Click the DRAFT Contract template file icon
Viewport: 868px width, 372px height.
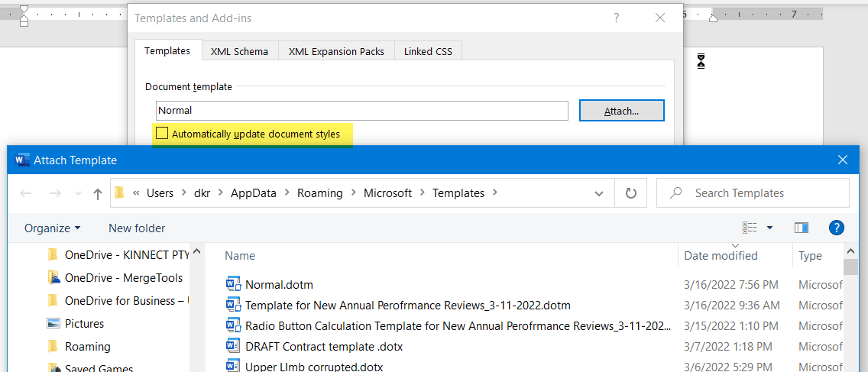232,347
